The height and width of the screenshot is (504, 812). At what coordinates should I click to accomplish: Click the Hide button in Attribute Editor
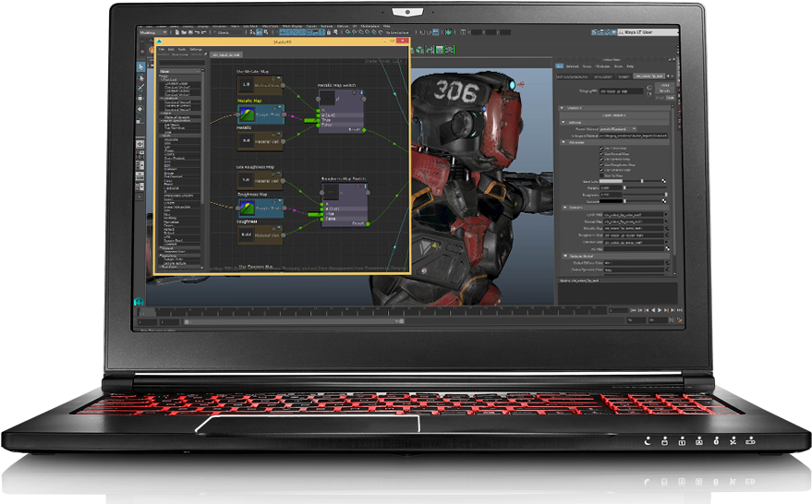670,97
